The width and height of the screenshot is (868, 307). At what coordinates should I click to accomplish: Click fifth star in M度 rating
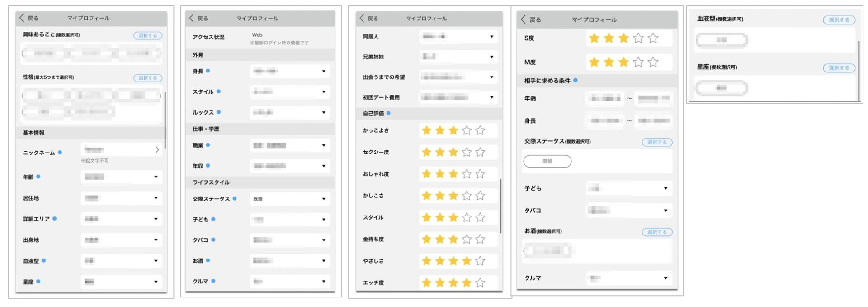[x=653, y=62]
